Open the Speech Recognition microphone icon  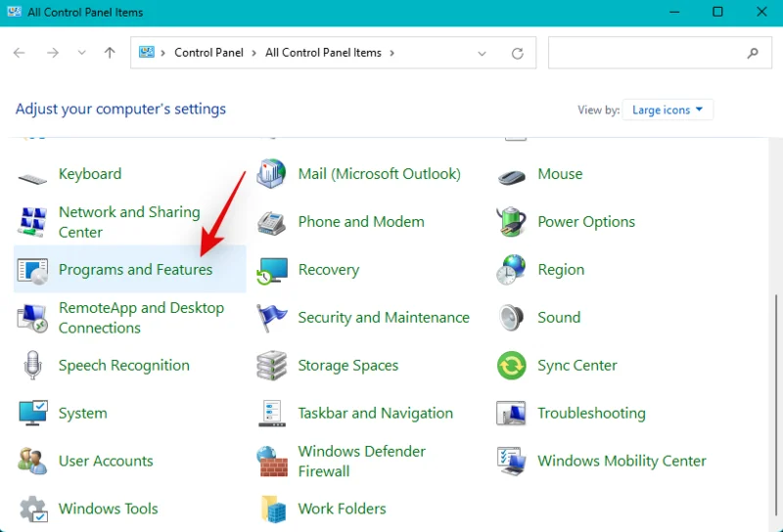tap(32, 366)
